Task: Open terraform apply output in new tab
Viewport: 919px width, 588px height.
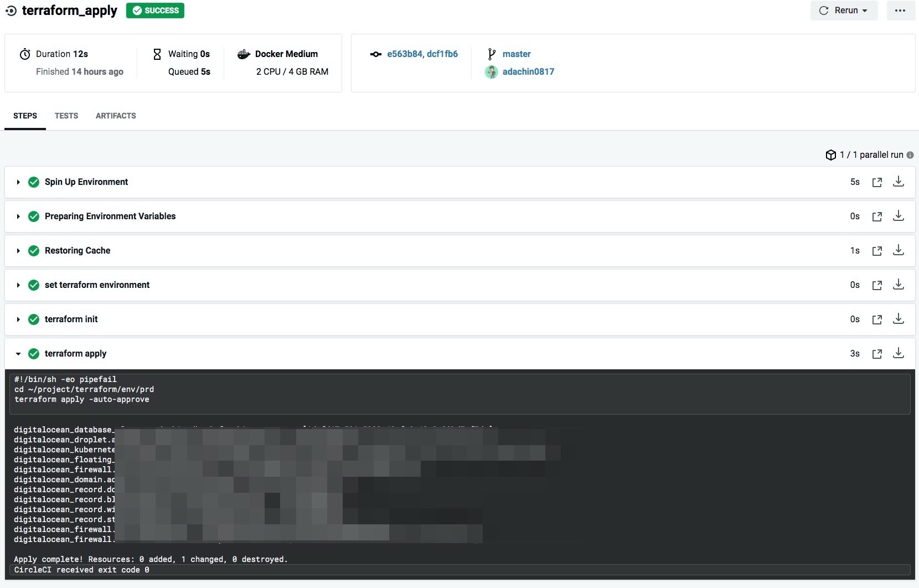Action: [877, 354]
